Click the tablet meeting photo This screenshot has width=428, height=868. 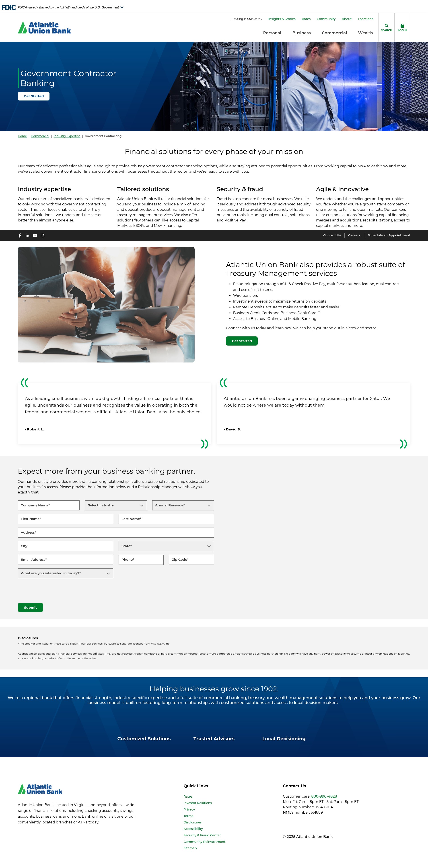pyautogui.click(x=106, y=305)
